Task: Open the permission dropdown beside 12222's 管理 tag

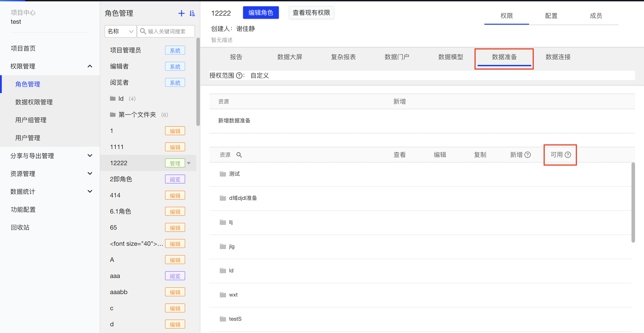Action: point(189,163)
